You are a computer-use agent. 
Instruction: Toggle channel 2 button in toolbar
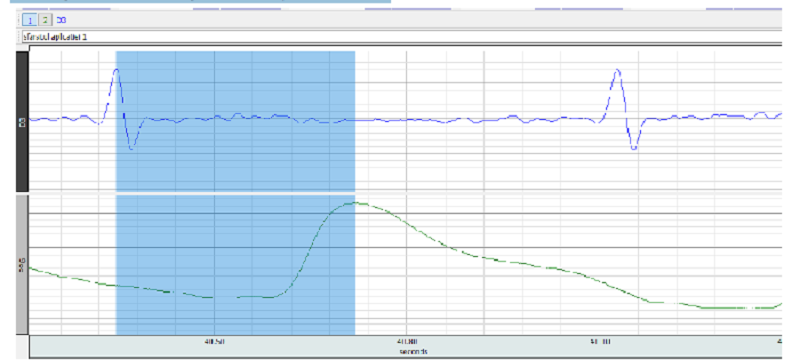(x=45, y=20)
